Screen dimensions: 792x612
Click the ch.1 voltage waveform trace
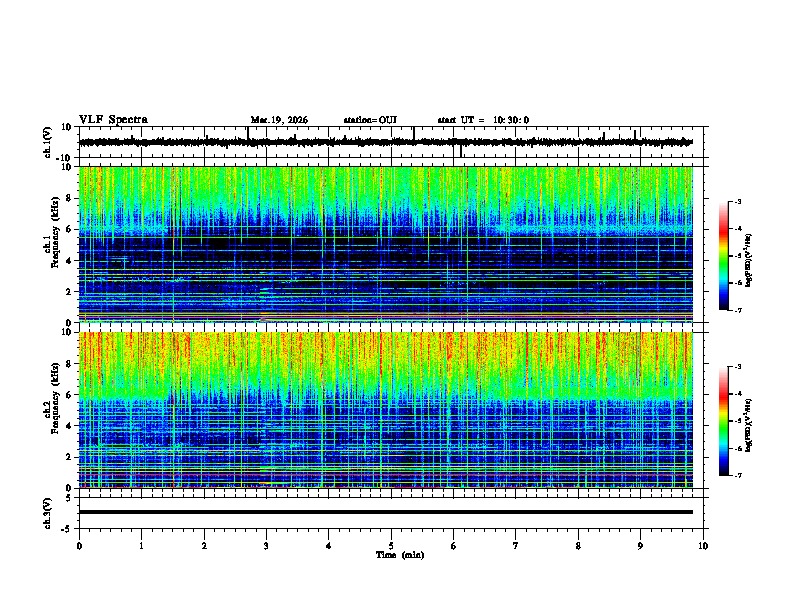tap(386, 142)
